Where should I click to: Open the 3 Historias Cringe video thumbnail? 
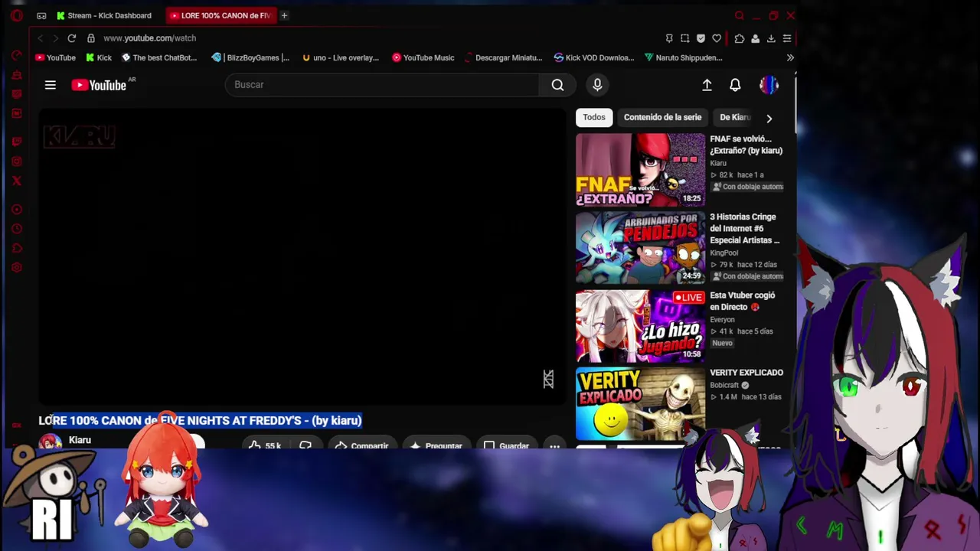pos(641,248)
